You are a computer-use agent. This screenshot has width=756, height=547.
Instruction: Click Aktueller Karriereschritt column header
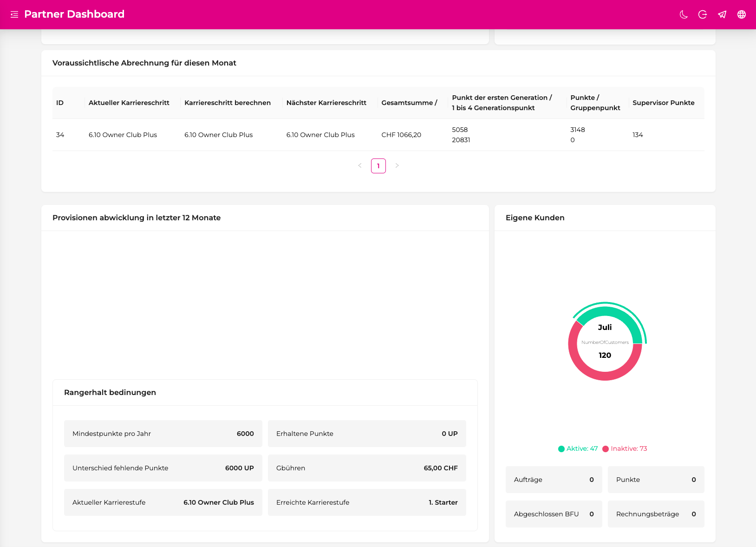[129, 103]
